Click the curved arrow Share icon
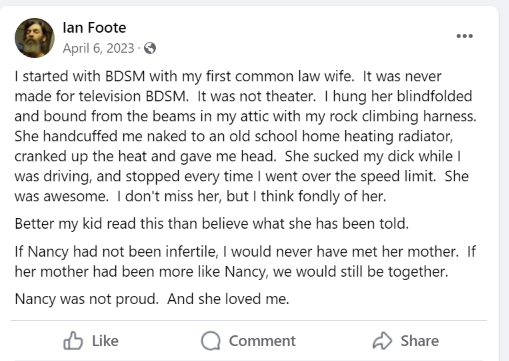Image resolution: width=509 pixels, height=361 pixels. point(382,341)
